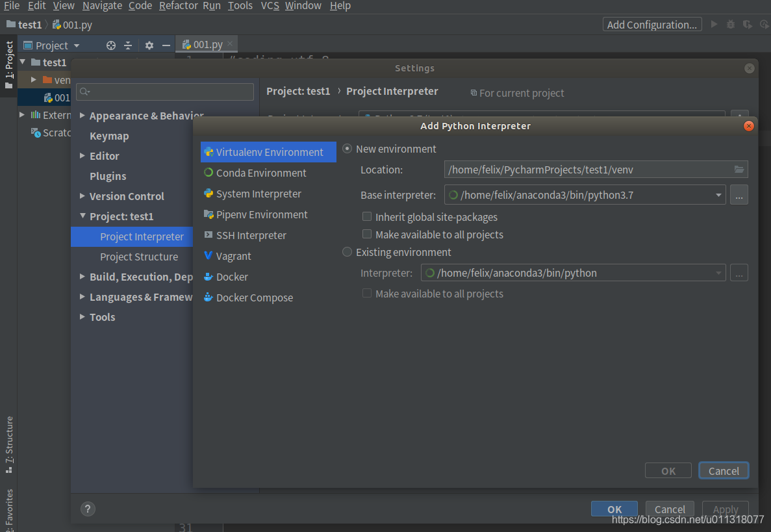Switch to the 001.py editor tab

(207, 44)
